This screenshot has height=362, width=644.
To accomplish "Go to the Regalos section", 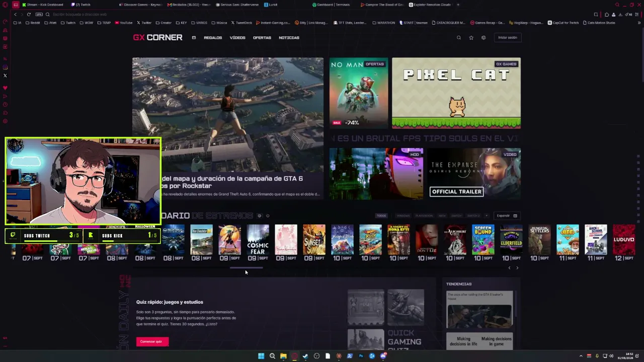I will click(x=213, y=38).
